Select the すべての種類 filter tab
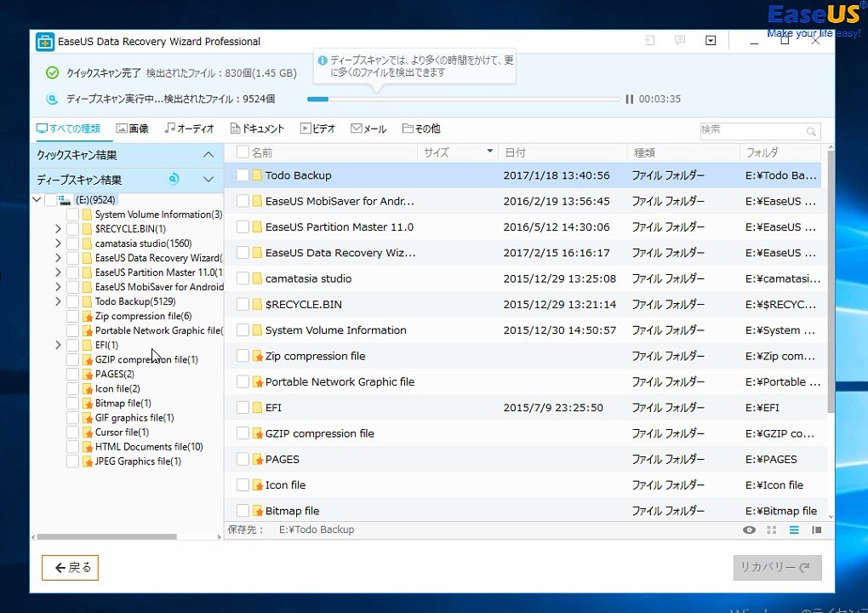Image resolution: width=868 pixels, height=613 pixels. tap(68, 129)
